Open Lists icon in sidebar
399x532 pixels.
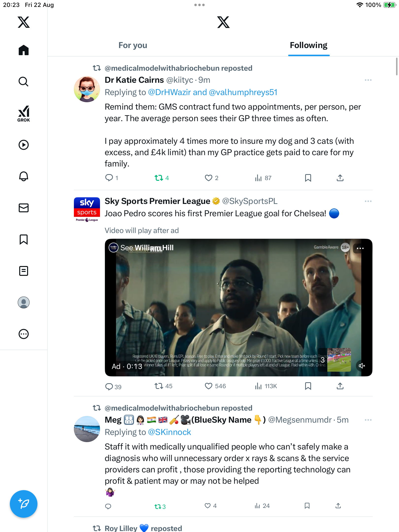[x=24, y=271]
